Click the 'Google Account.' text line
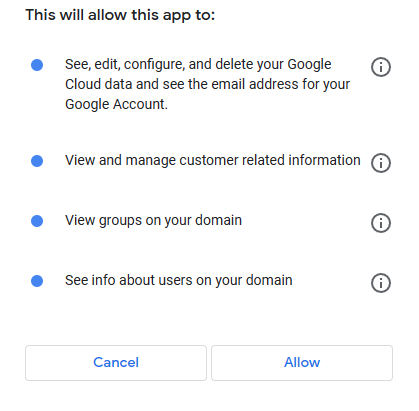Image resolution: width=419 pixels, height=411 pixels. (116, 104)
